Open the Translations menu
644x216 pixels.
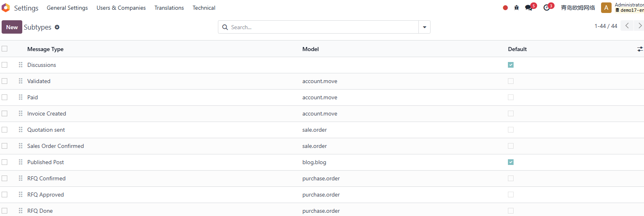[169, 8]
